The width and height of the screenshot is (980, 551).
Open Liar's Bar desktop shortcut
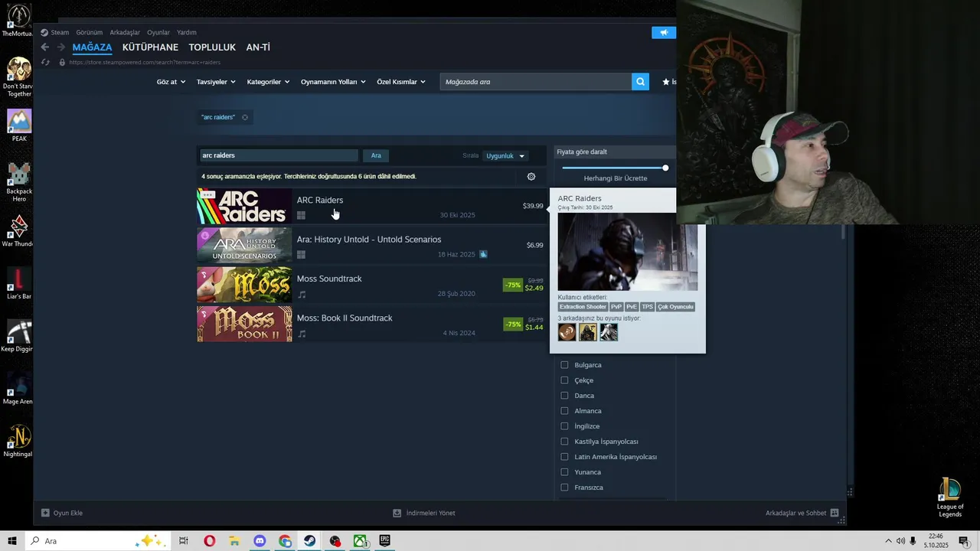pyautogui.click(x=19, y=283)
